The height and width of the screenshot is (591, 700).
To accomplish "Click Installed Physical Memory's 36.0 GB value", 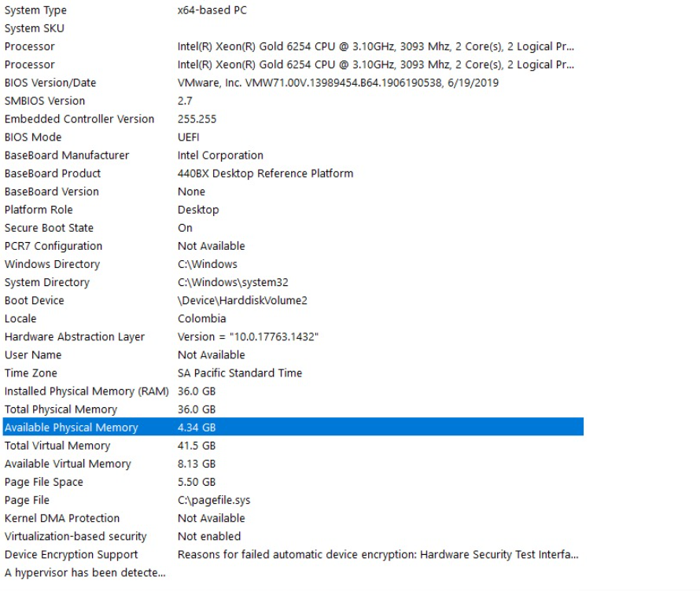I will 197,391.
